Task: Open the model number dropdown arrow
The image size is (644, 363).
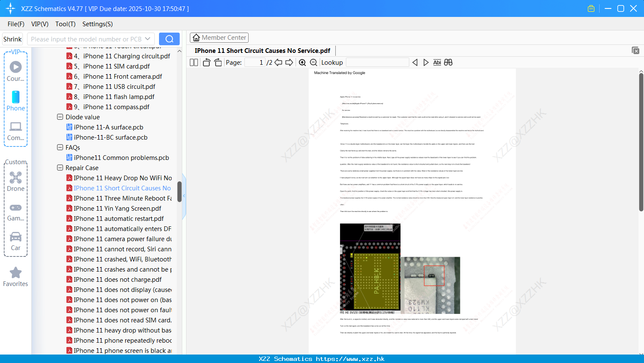Action: pos(148,39)
